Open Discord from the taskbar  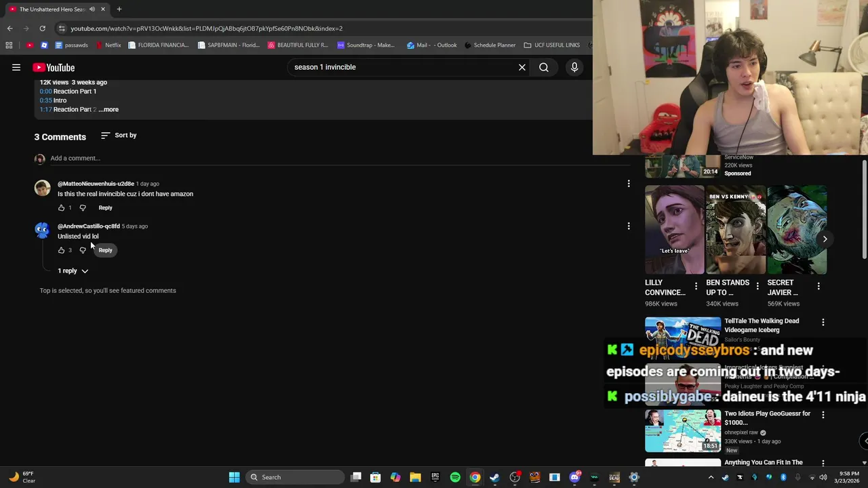point(574,477)
